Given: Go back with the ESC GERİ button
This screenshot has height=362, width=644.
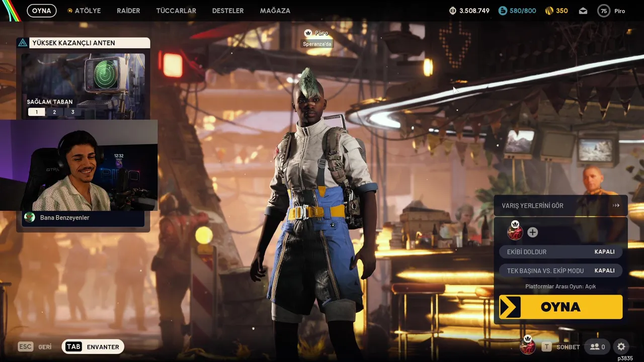Looking at the screenshot, I should click(35, 347).
